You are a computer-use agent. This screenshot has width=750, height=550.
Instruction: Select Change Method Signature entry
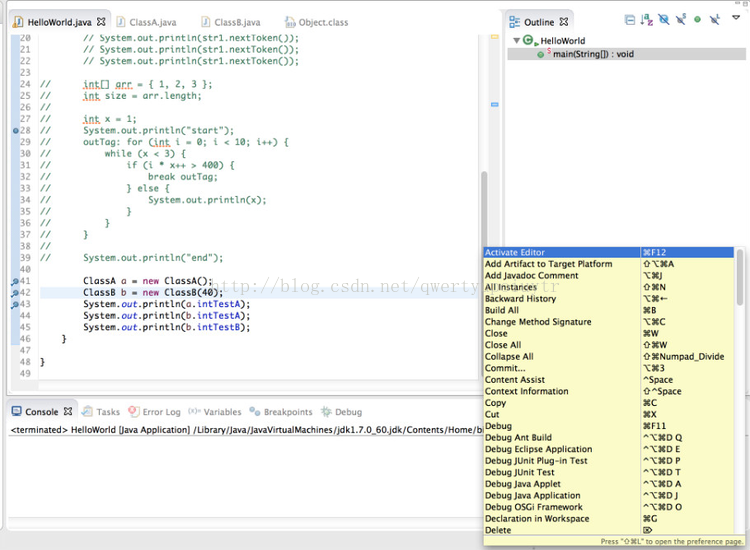[608, 322]
